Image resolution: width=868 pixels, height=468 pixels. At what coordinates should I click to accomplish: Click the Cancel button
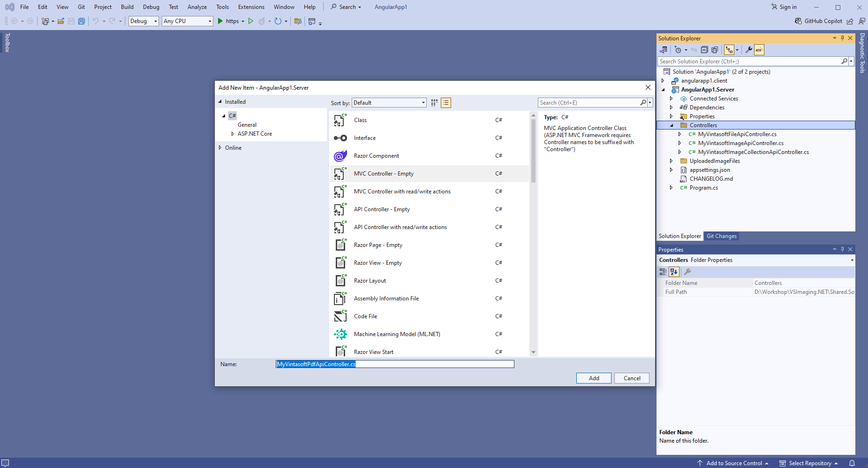click(632, 378)
